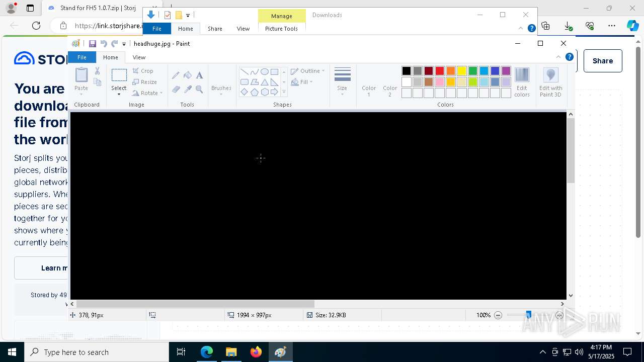Open the Share tab in Explorer window

click(215, 29)
